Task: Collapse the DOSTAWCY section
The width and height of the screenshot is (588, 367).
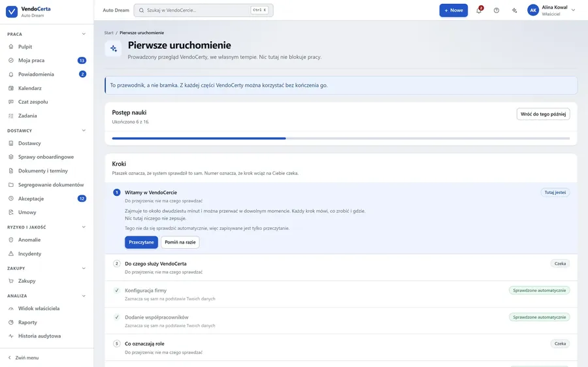Action: click(84, 131)
